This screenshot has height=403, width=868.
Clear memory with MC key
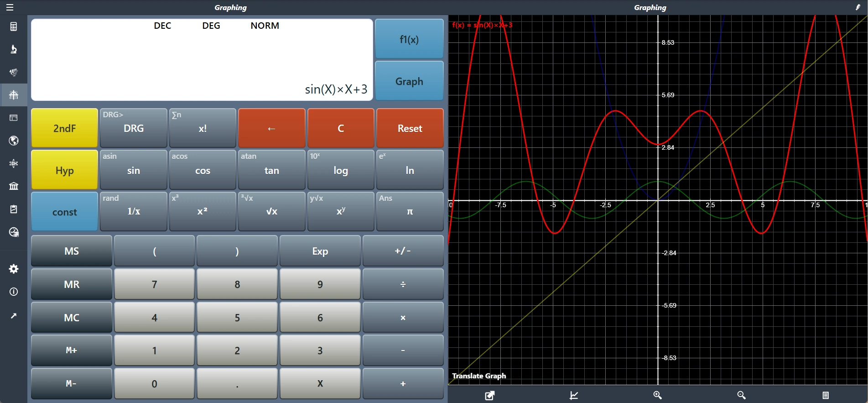click(72, 317)
